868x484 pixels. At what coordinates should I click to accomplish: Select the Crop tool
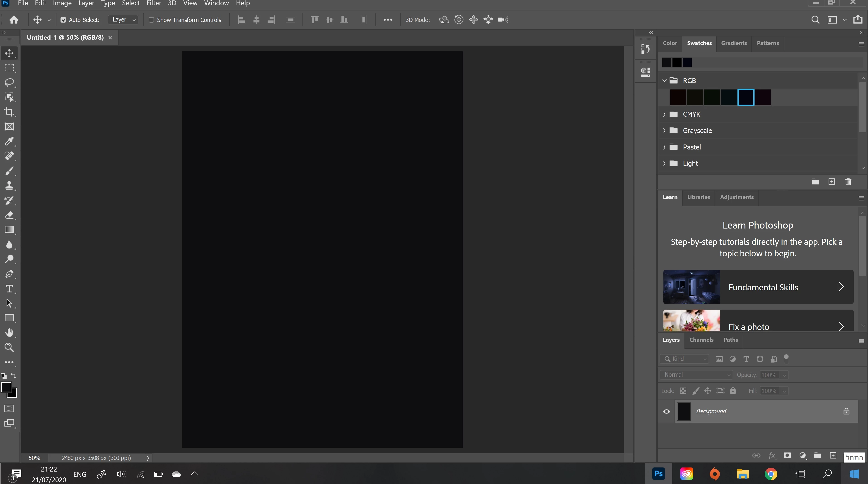coord(9,112)
